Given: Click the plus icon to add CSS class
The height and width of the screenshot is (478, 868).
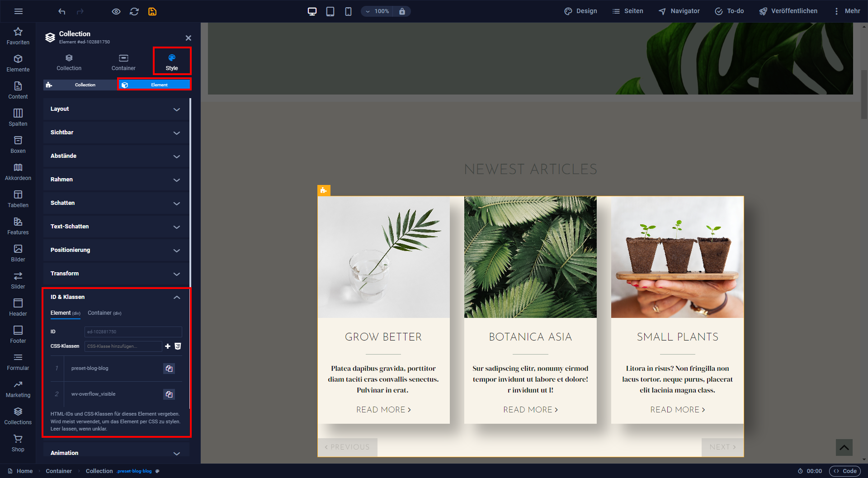Looking at the screenshot, I should click(168, 346).
